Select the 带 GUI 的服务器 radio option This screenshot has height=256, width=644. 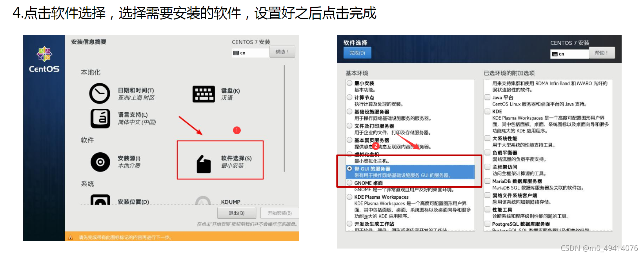click(349, 168)
